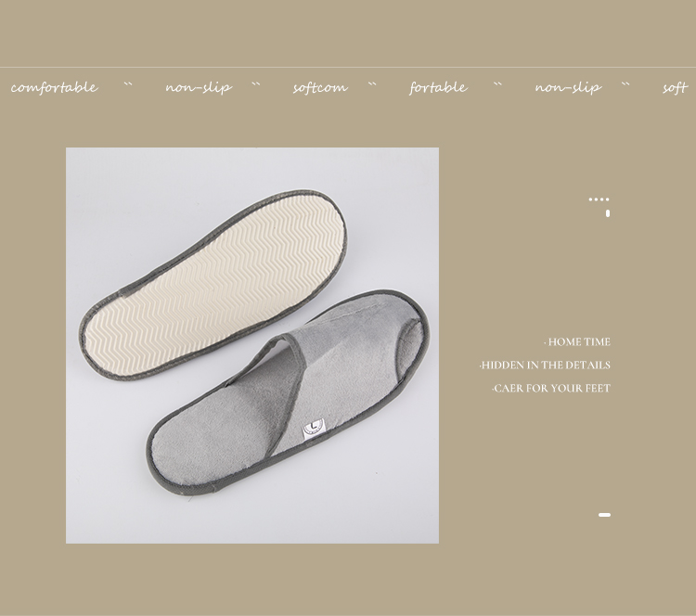Click the second 'non-slip' script word
The image size is (696, 616).
click(568, 87)
